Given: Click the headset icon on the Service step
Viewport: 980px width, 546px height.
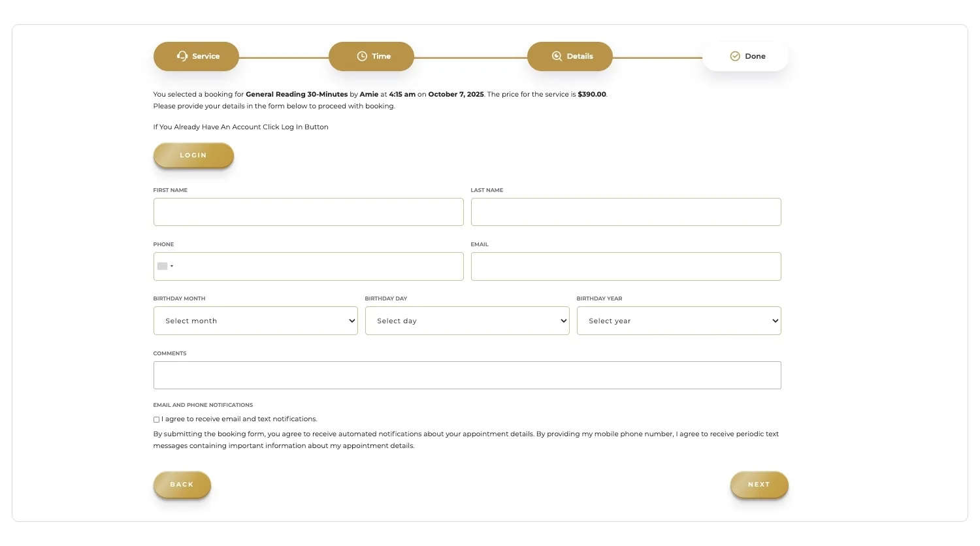Looking at the screenshot, I should coord(182,56).
